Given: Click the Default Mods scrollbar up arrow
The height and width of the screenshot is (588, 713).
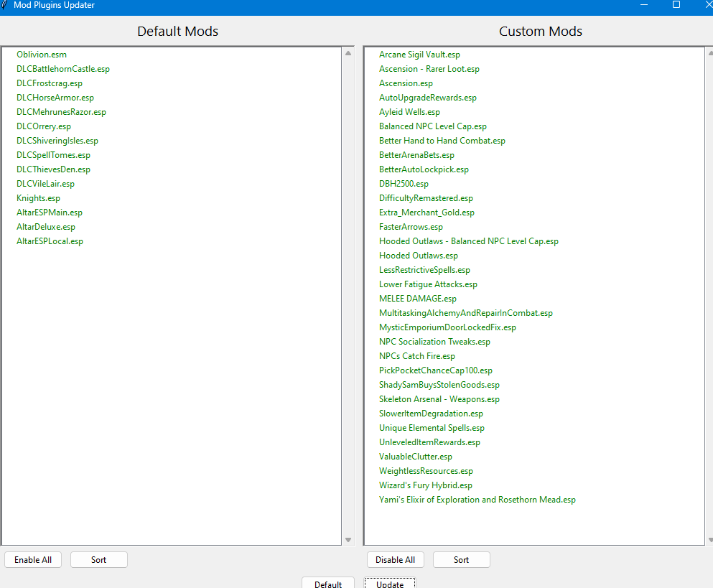Looking at the screenshot, I should pyautogui.click(x=348, y=53).
